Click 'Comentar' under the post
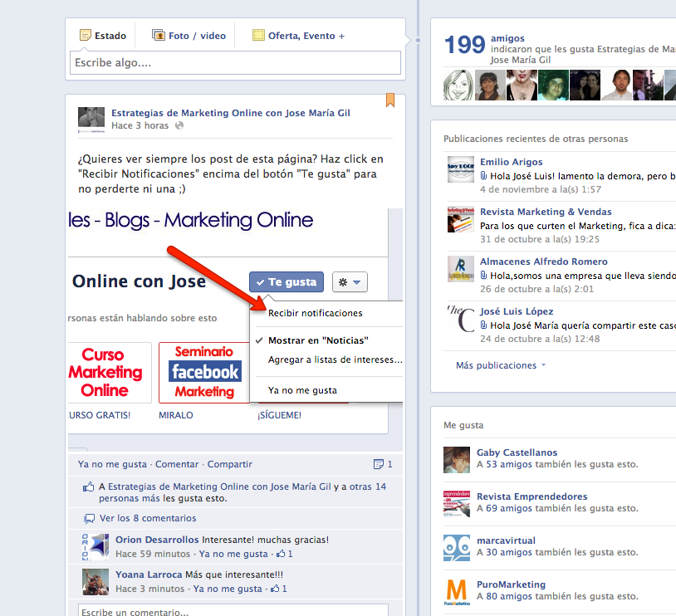The image size is (676, 616). coord(177,464)
